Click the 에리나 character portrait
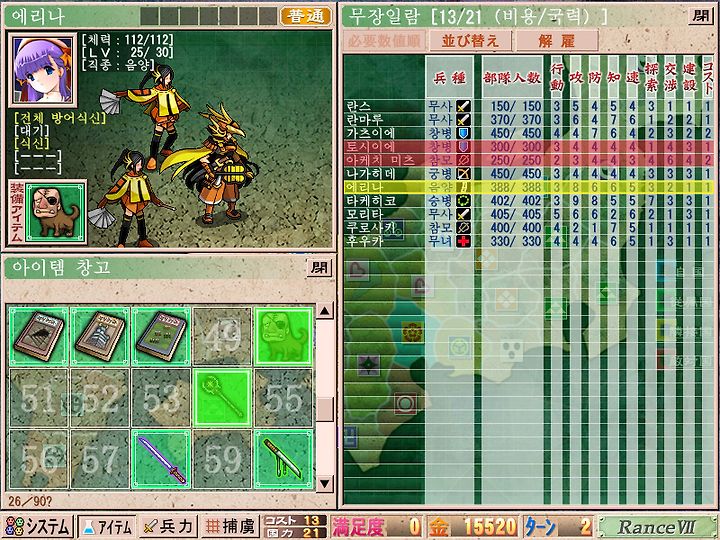This screenshot has width=720, height=540. [x=43, y=70]
